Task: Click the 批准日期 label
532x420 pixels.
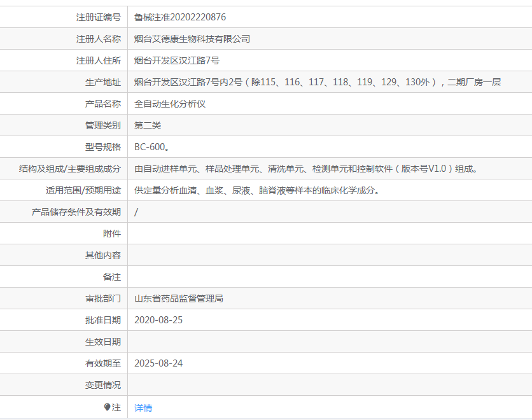Action: point(103,320)
